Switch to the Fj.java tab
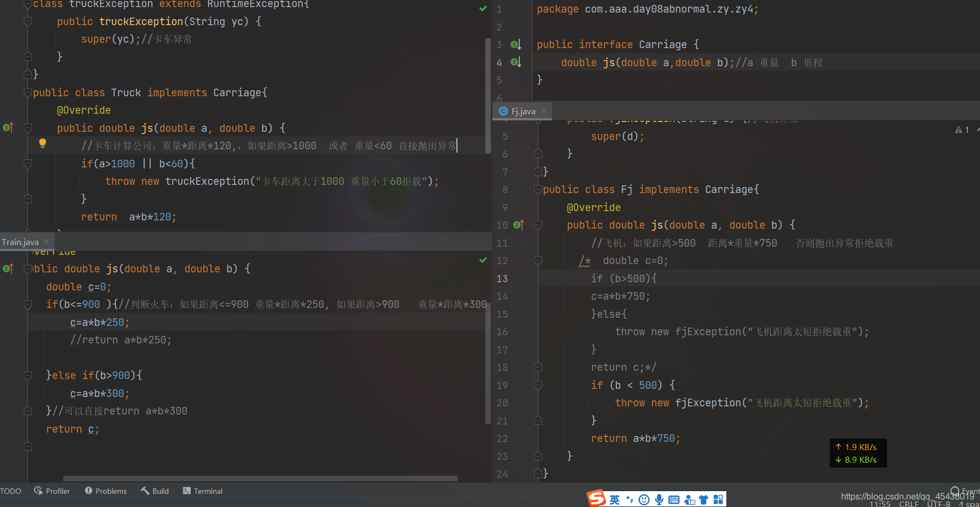This screenshot has height=507, width=980. point(523,111)
